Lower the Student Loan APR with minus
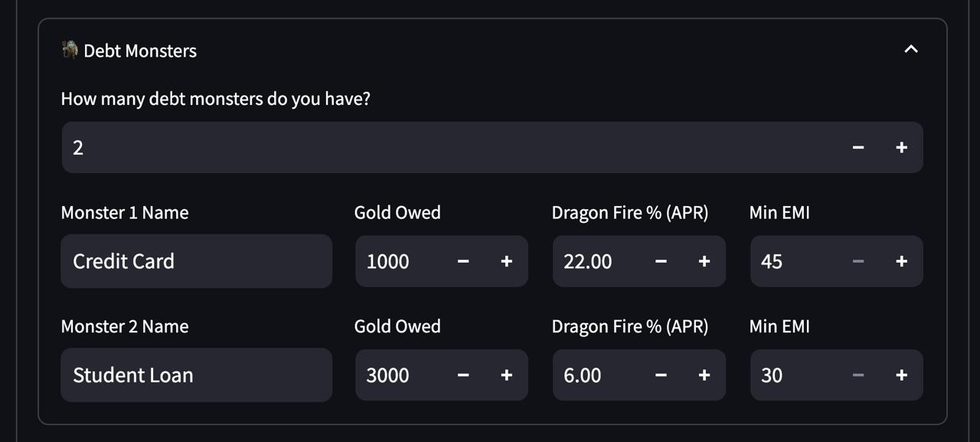The height and width of the screenshot is (442, 980). click(x=661, y=375)
